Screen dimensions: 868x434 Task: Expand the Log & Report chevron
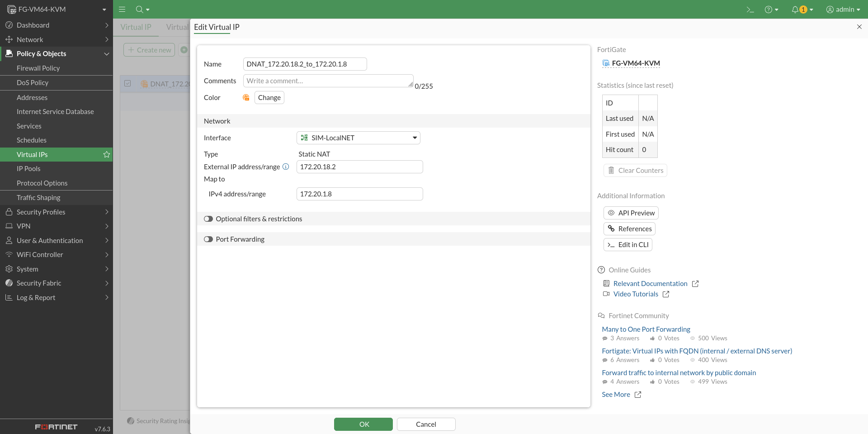pyautogui.click(x=107, y=297)
